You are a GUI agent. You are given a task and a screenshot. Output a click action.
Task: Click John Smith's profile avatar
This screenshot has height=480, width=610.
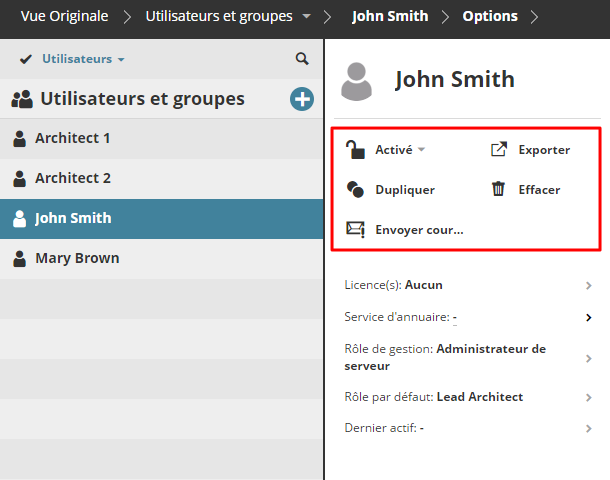coord(357,81)
